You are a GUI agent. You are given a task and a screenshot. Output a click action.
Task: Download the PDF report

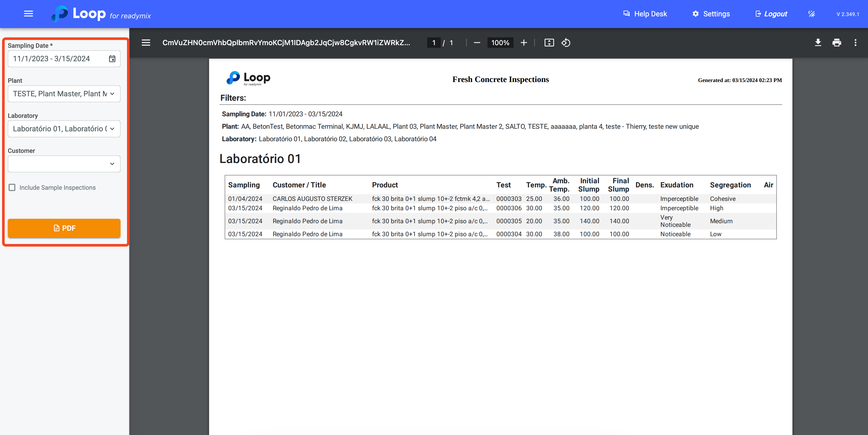(818, 43)
